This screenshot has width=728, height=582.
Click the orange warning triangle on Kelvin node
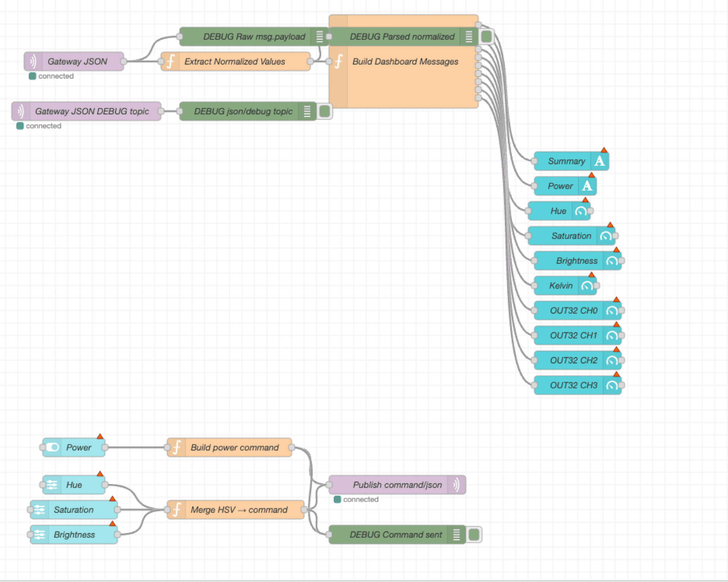pos(591,275)
